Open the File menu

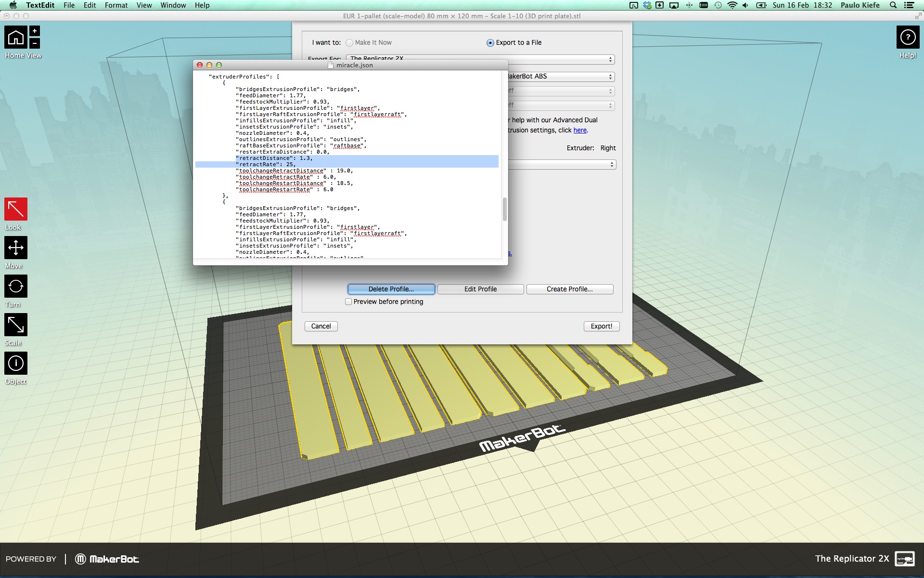(x=69, y=5)
